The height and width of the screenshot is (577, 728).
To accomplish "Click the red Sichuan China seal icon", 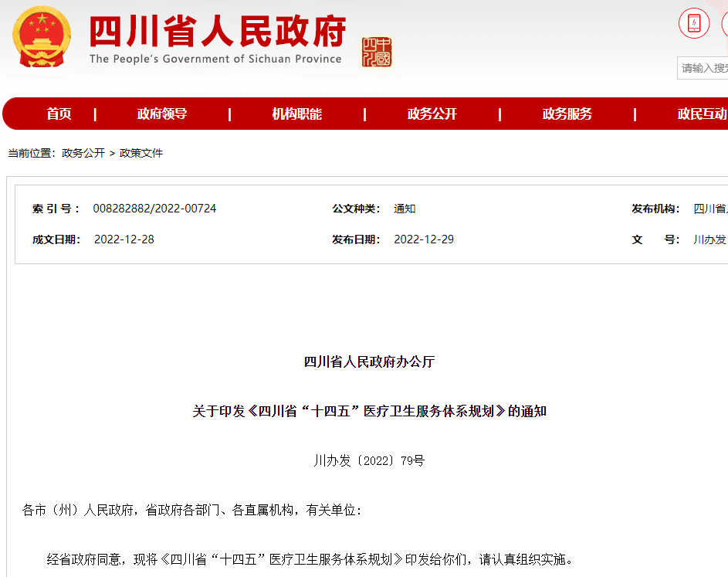I will pyautogui.click(x=377, y=52).
